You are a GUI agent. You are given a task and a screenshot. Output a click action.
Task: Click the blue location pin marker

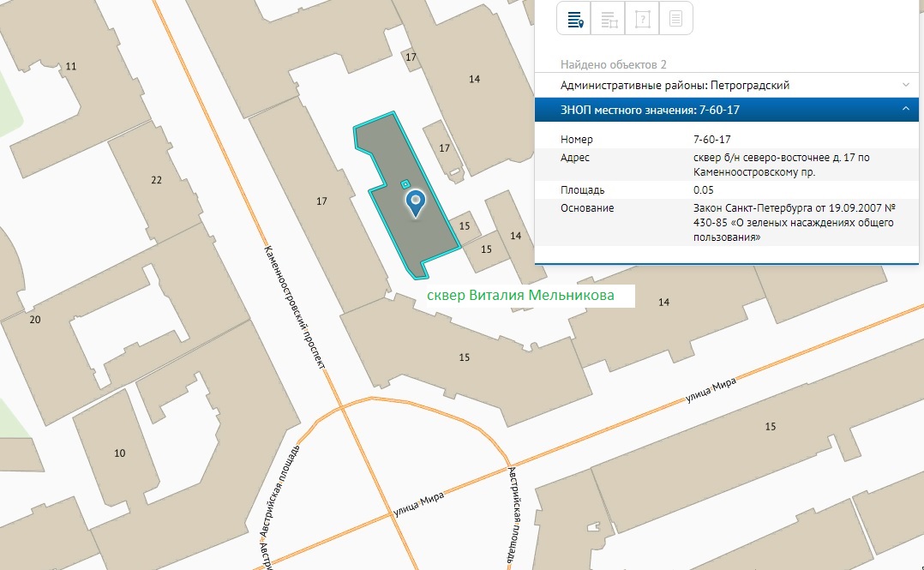(416, 202)
